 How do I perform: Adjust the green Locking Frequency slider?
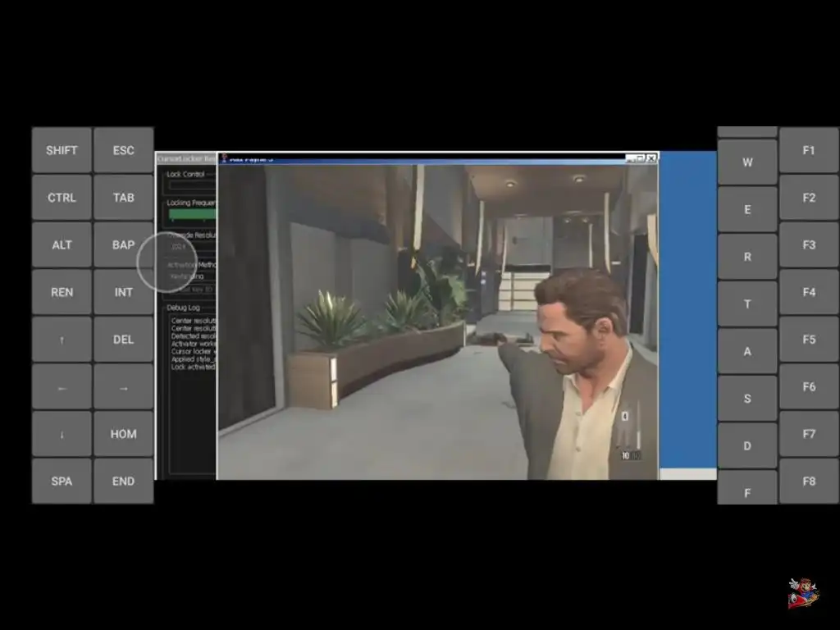click(193, 214)
